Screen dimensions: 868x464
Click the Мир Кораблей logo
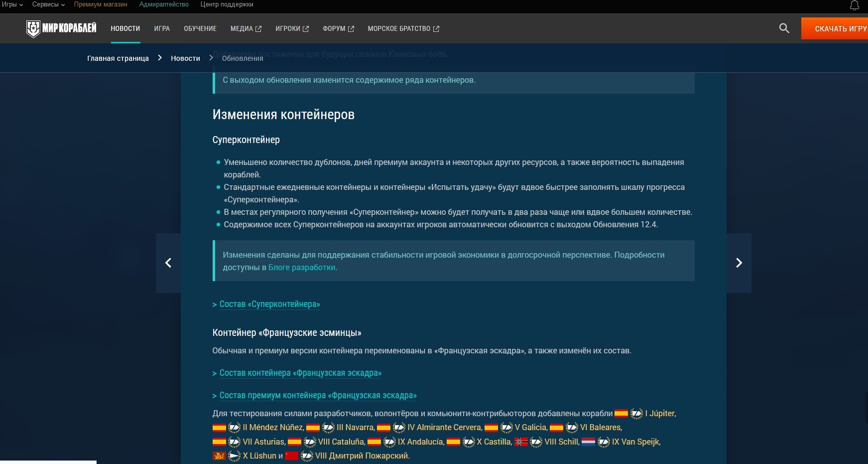coord(61,28)
